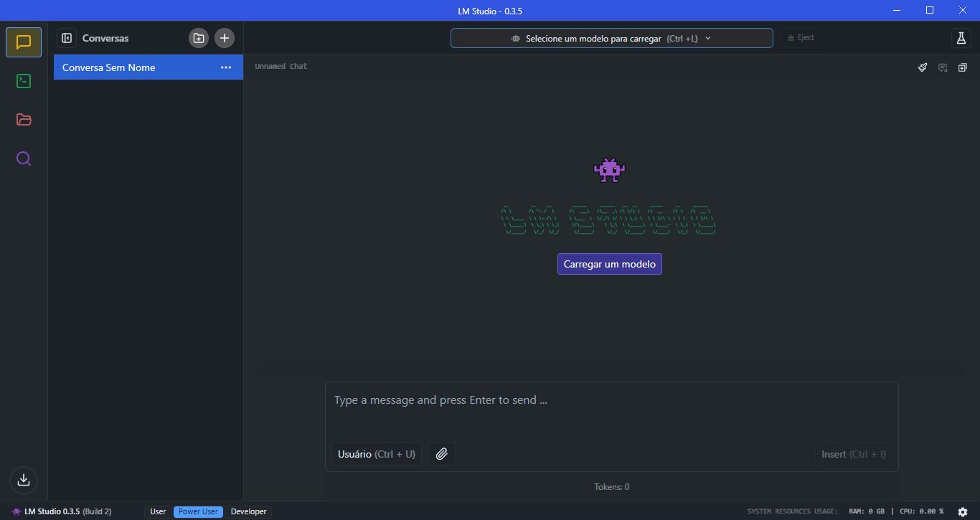Close the LM Studio window
The image size is (980, 520).
(963, 10)
